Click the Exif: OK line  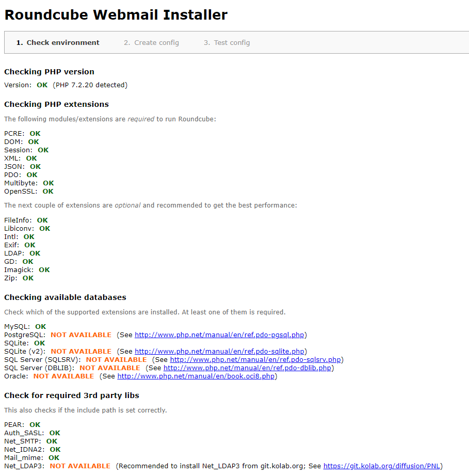tap(20, 245)
